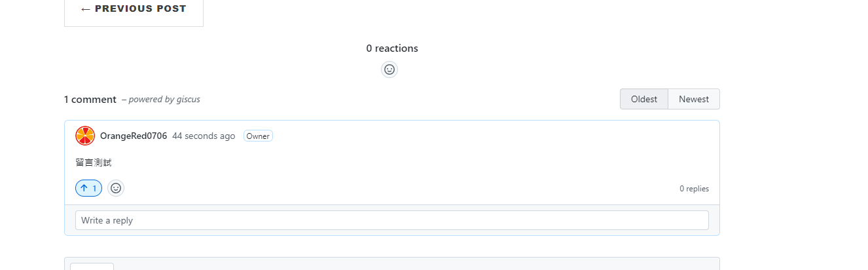Click the '0 replies' counter
Viewport: 868px width, 270px height.
[x=694, y=189]
